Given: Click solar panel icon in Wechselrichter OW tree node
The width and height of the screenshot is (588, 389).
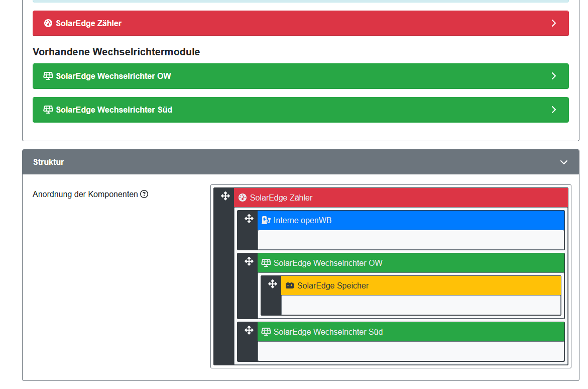Looking at the screenshot, I should pyautogui.click(x=266, y=263).
